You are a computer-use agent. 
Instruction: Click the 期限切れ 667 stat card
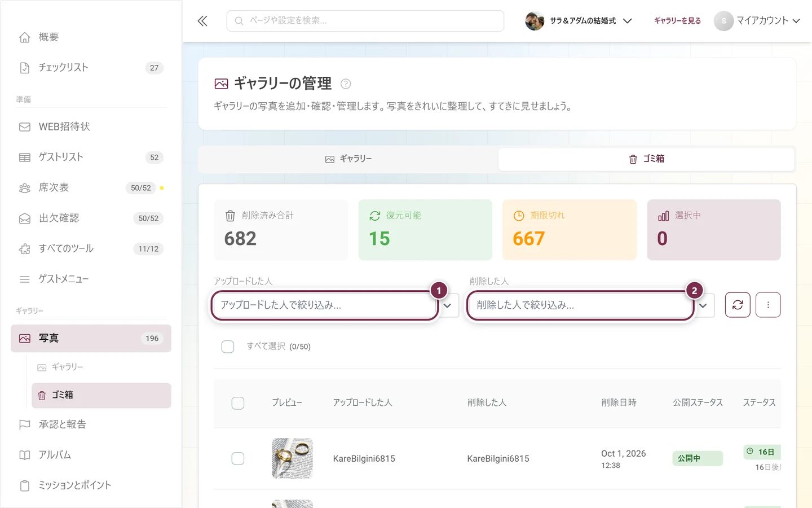pos(570,230)
